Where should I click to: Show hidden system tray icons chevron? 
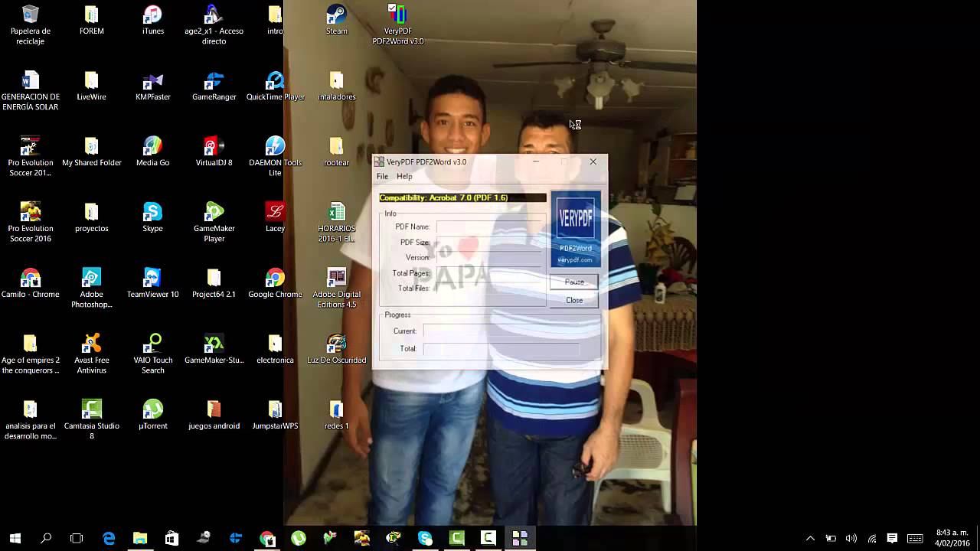pyautogui.click(x=810, y=539)
